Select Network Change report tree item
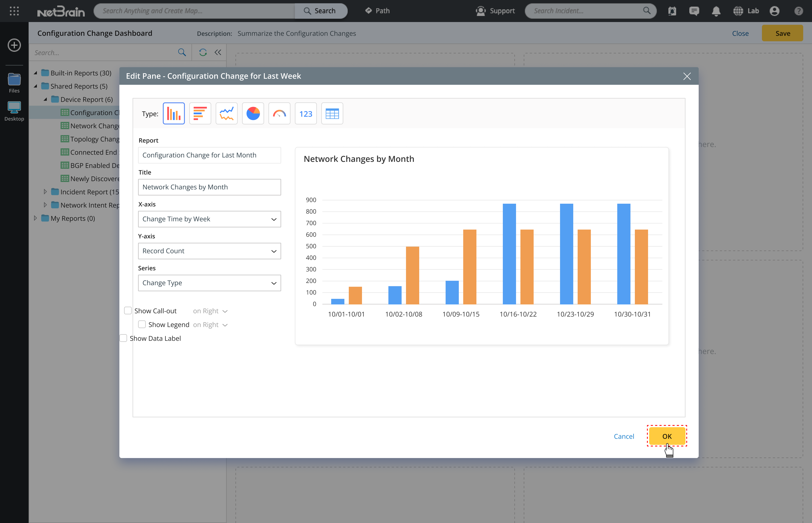 94,126
